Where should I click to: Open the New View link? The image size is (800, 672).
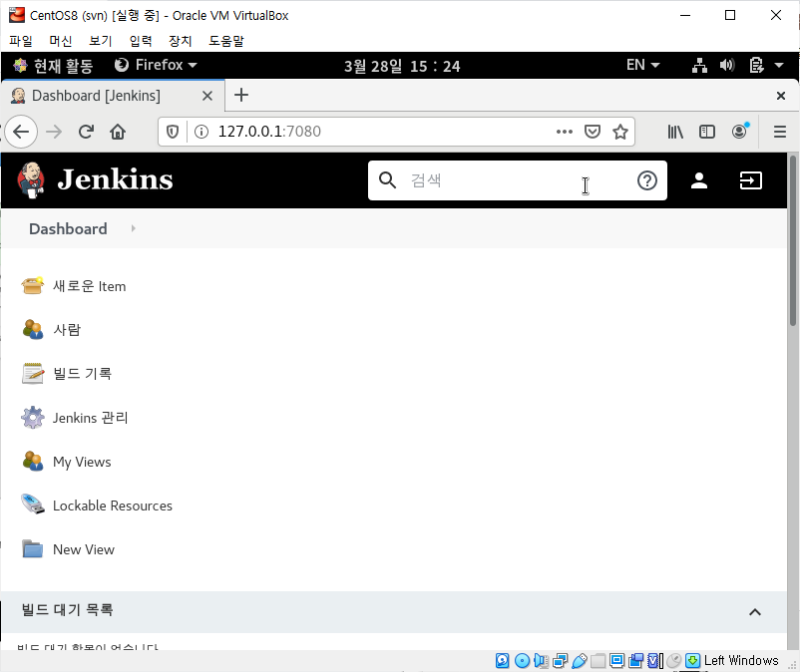tap(84, 549)
